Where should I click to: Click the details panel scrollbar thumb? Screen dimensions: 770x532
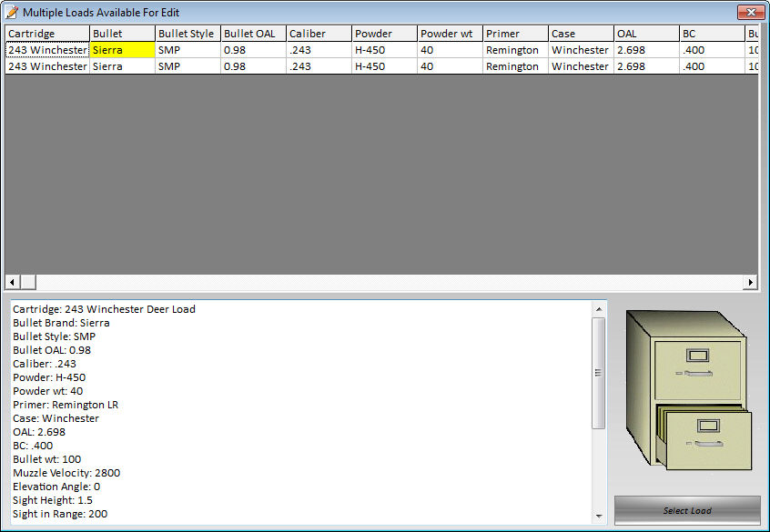click(598, 373)
